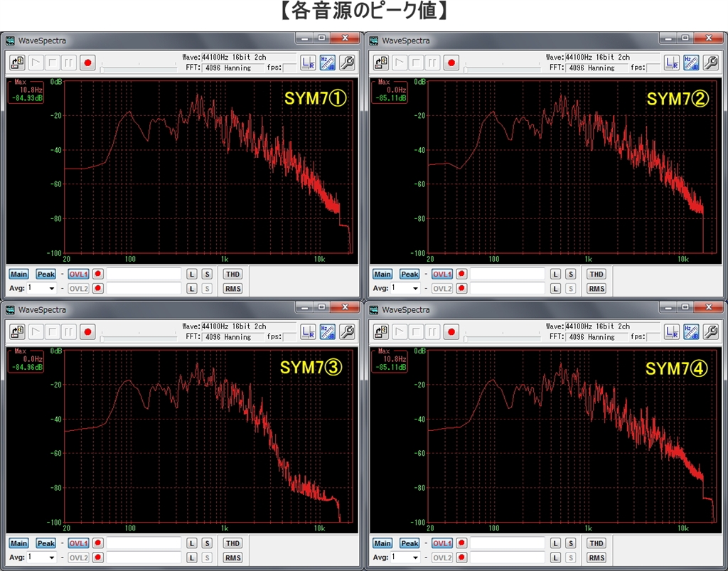The height and width of the screenshot is (571, 728).
Task: Click OVL1 L button in SYM7④ window
Action: point(555,543)
